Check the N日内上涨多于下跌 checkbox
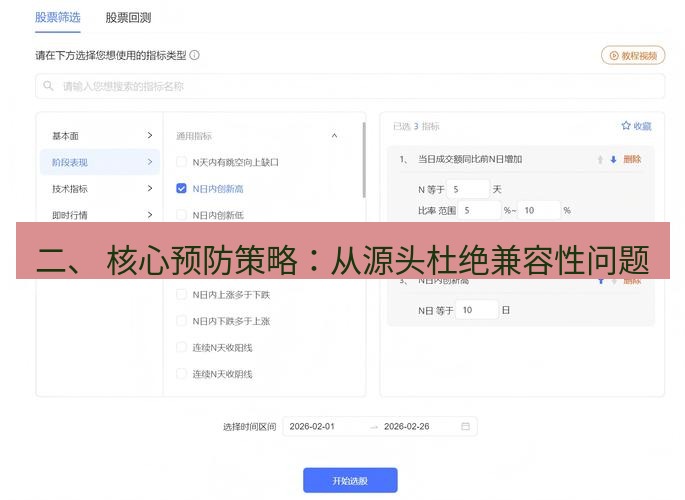Screen dimensions: 685x500 click(x=181, y=295)
